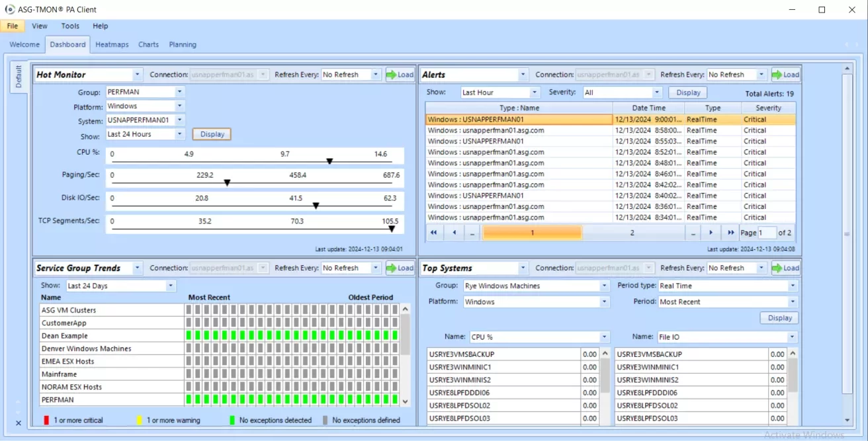The image size is (868, 441).
Task: Click Display button in Hot Monitor
Action: (212, 134)
